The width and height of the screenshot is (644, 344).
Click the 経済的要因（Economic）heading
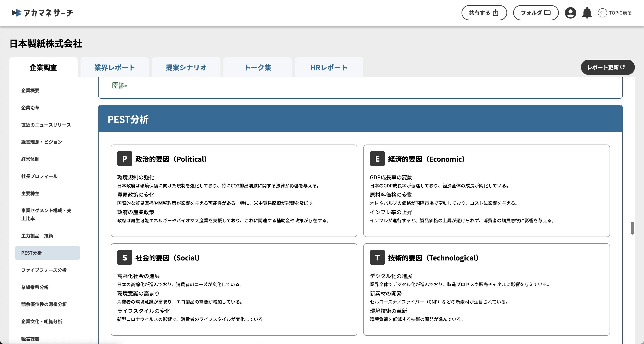(426, 159)
